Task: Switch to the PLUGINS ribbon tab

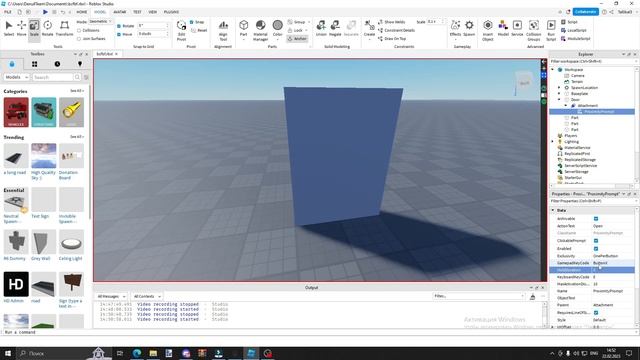Action: [x=171, y=12]
